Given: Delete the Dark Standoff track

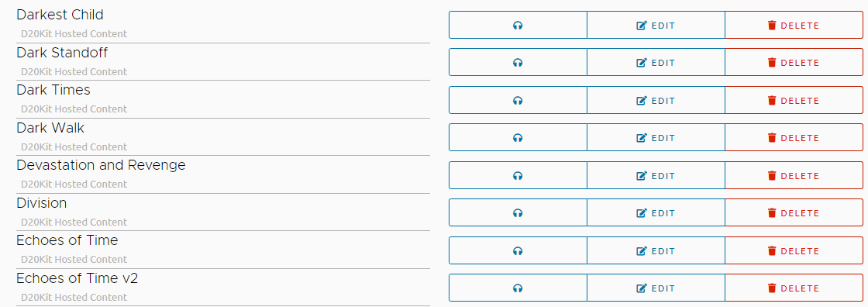Looking at the screenshot, I should pyautogui.click(x=794, y=63).
